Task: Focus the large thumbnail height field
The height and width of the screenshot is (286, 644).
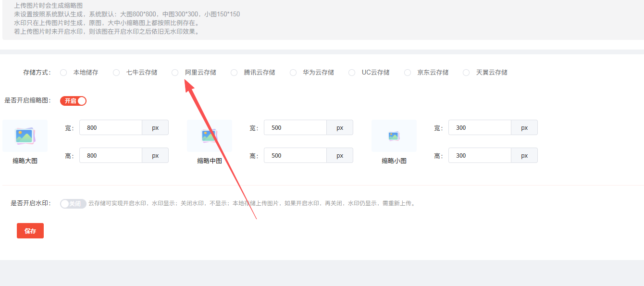Action: point(111,156)
